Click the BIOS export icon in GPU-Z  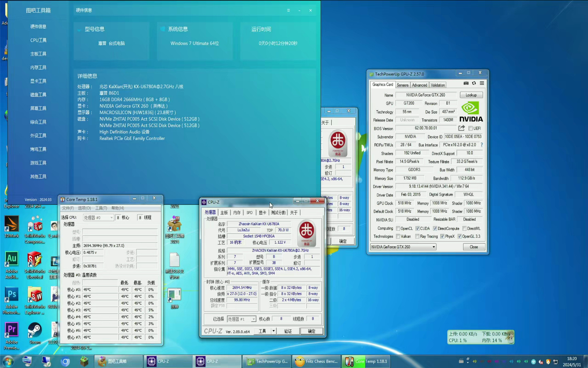point(461,128)
